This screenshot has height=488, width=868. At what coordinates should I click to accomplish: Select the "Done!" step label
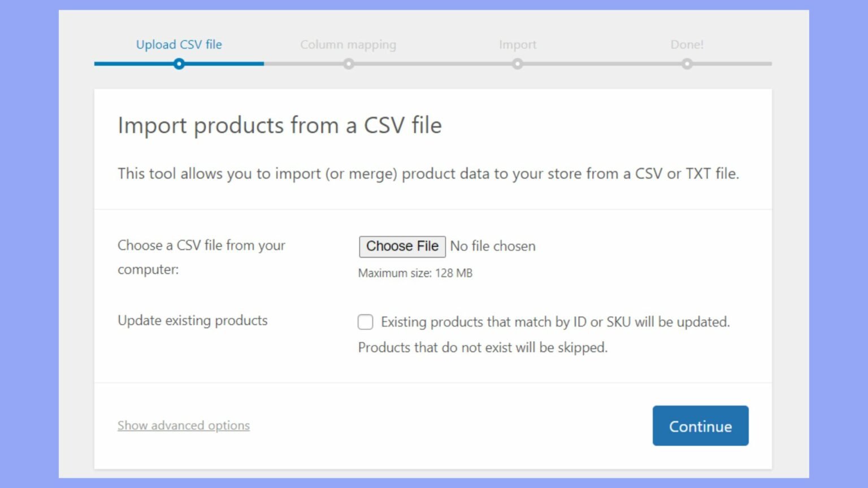coord(687,44)
